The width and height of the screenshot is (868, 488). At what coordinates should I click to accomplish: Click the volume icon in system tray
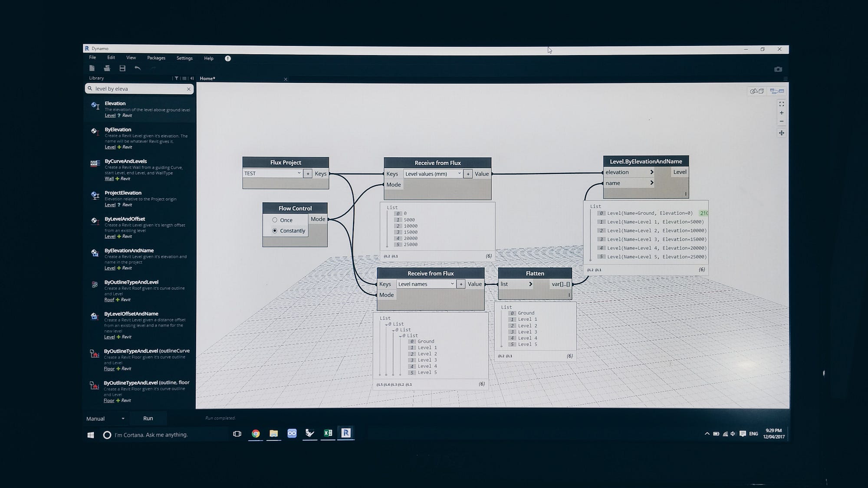click(733, 434)
